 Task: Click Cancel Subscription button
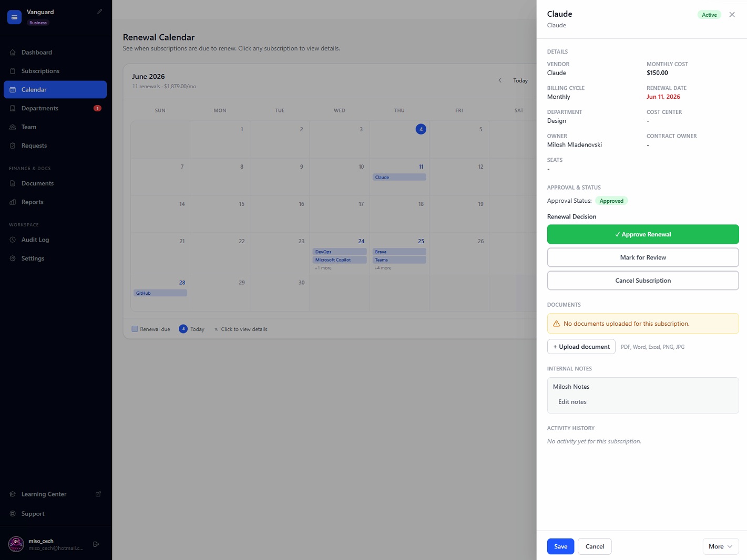click(643, 281)
